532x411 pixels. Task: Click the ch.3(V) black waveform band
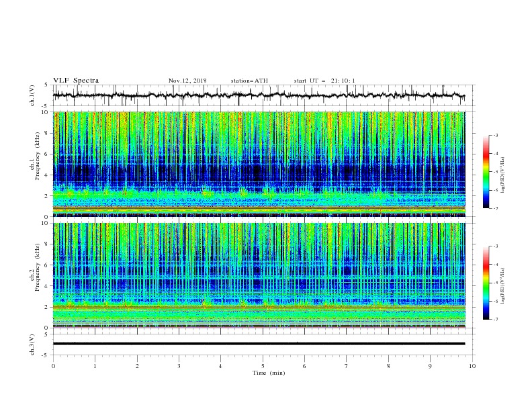[x=259, y=344]
